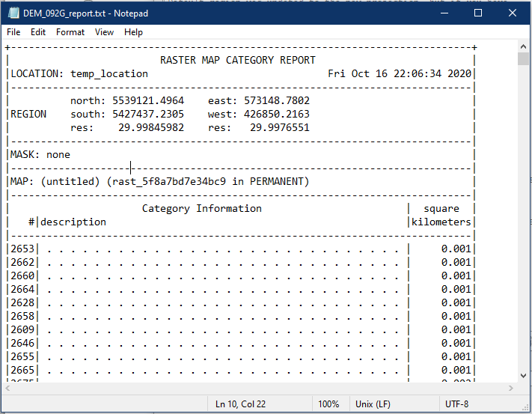Image resolution: width=532 pixels, height=414 pixels.
Task: Show the View menu options
Action: (x=105, y=32)
